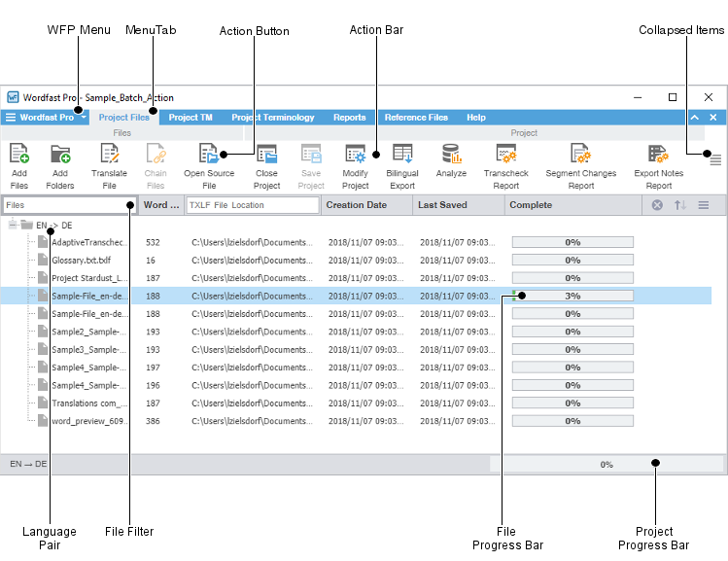Screen dimensions: 728x561
Task: Collapse the ribbon with the up chevron
Action: [695, 118]
